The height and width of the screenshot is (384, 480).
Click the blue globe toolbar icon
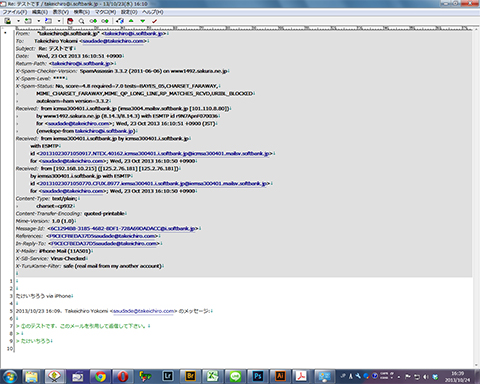click(120, 21)
